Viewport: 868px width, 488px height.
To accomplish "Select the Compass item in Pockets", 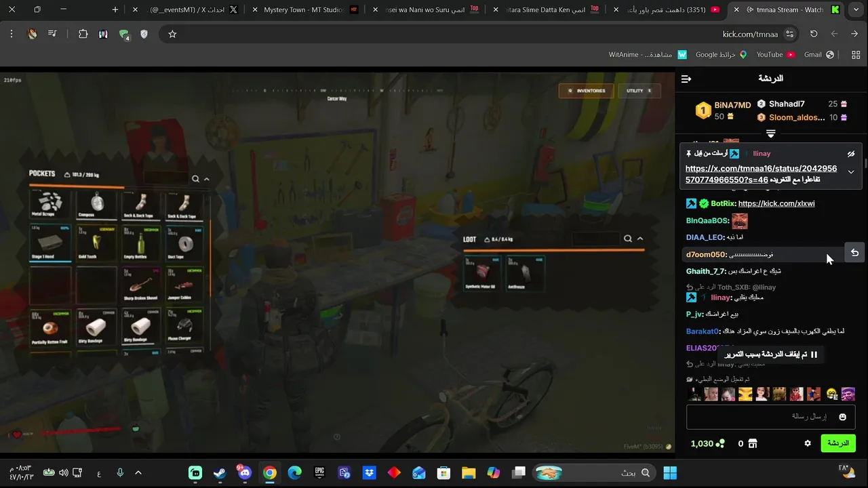I will coord(96,205).
